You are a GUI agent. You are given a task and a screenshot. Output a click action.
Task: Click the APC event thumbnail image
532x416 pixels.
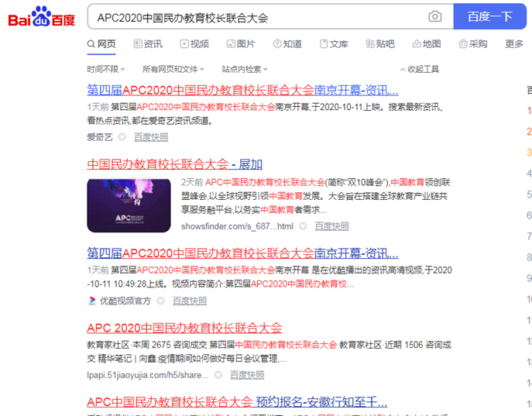coord(129,205)
